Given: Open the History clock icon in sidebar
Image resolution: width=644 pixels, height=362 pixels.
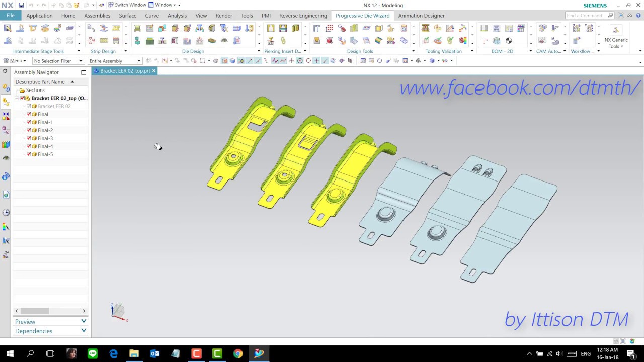Looking at the screenshot, I should [x=6, y=213].
